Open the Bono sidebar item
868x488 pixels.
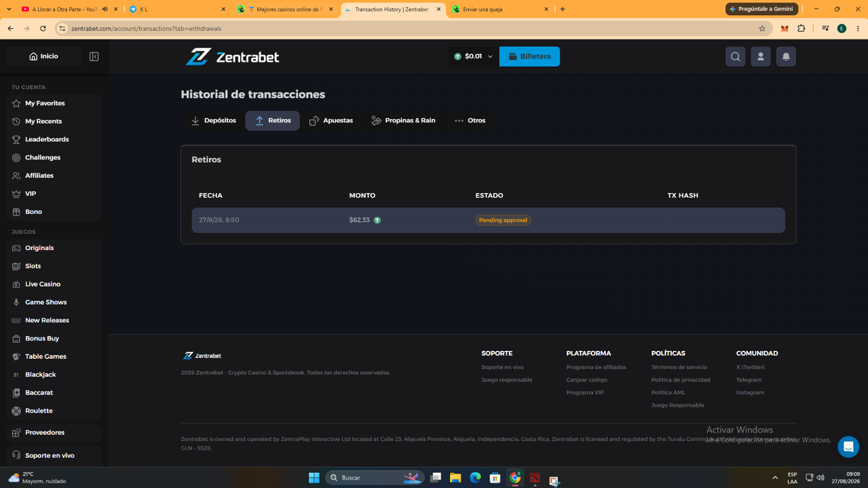[54, 212]
